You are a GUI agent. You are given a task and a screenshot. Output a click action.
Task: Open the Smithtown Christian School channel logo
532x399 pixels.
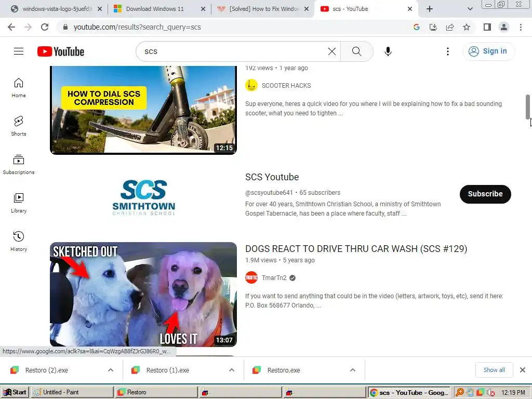[143, 197]
